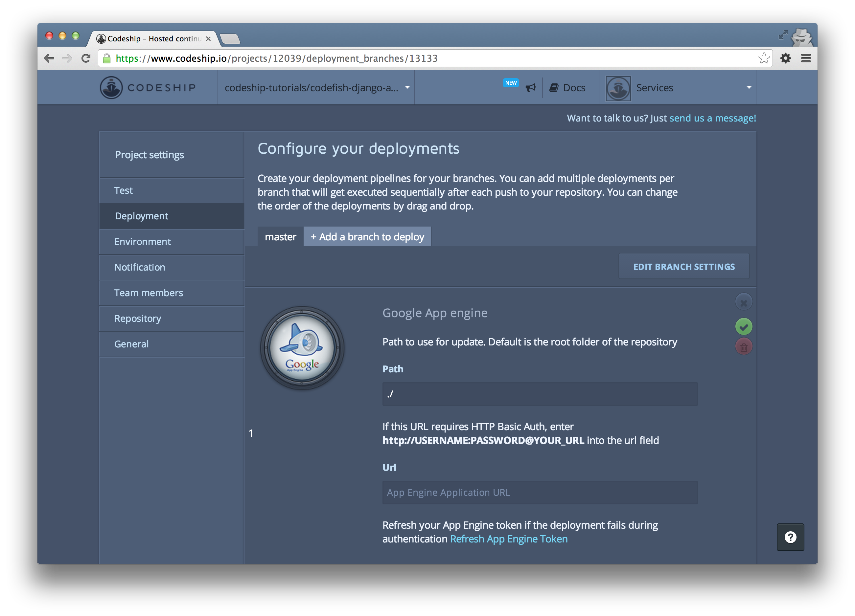Click the App Engine Application URL field

click(540, 493)
